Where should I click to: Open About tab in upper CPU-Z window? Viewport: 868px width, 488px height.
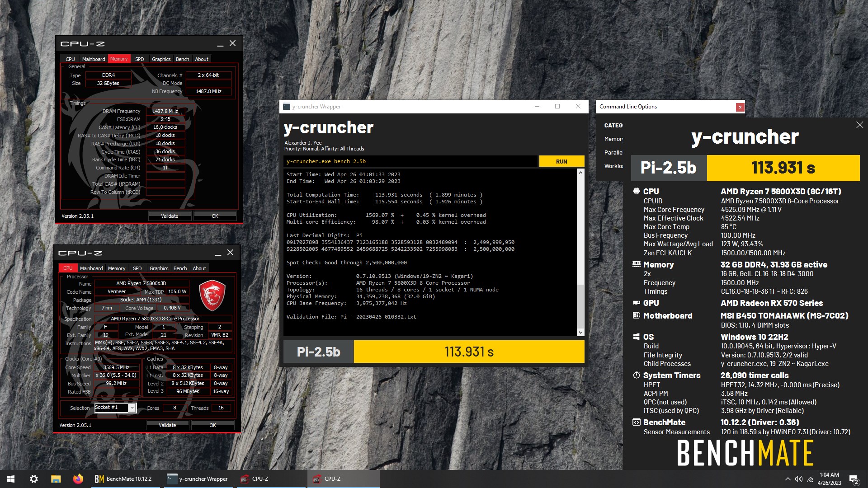pyautogui.click(x=202, y=59)
